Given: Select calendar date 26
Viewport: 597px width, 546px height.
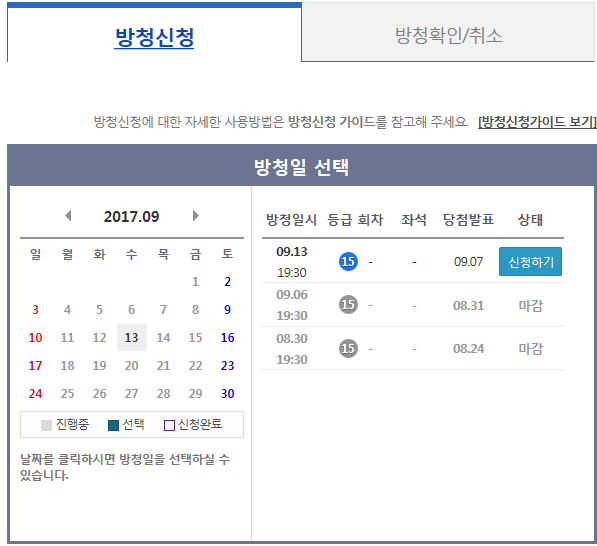Looking at the screenshot, I should pyautogui.click(x=99, y=393).
